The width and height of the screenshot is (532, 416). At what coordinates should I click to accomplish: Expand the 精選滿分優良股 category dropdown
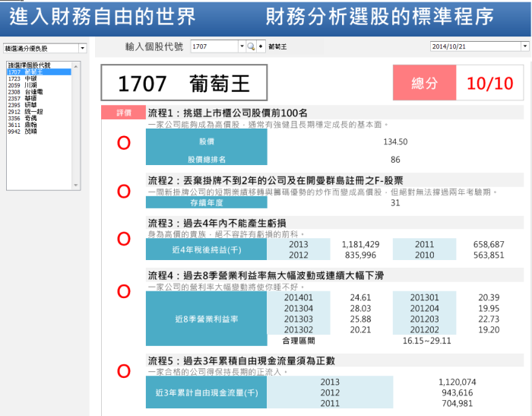82,49
